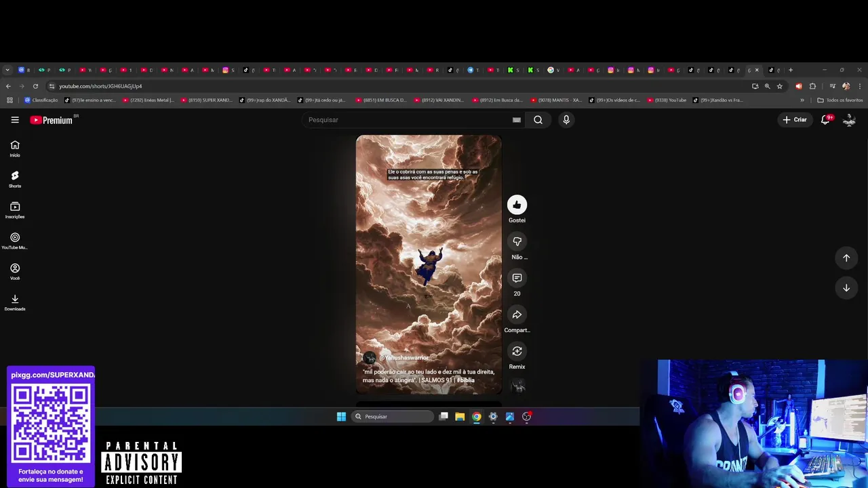This screenshot has height=488, width=868.
Task: Open the @Yahushaswarrior channel link
Action: [404, 358]
